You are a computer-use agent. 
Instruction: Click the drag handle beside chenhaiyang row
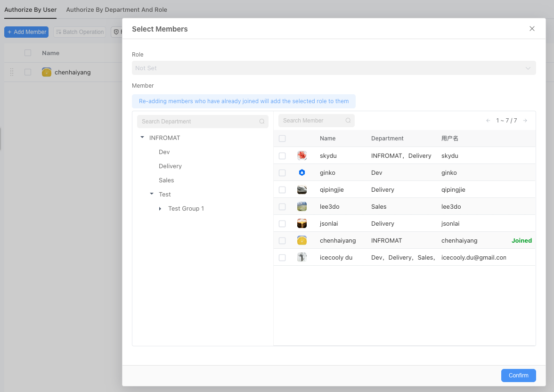pos(12,72)
